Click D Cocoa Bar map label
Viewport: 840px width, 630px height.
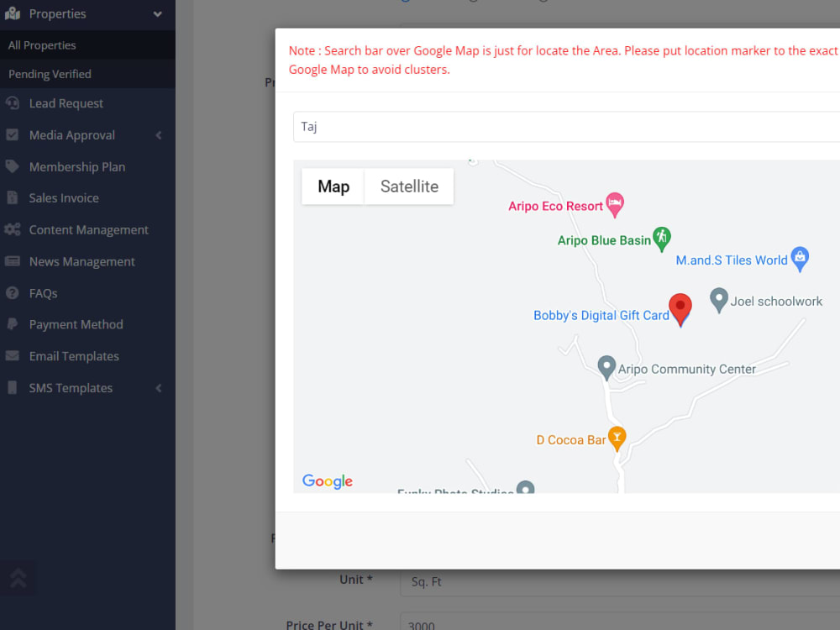click(x=571, y=440)
